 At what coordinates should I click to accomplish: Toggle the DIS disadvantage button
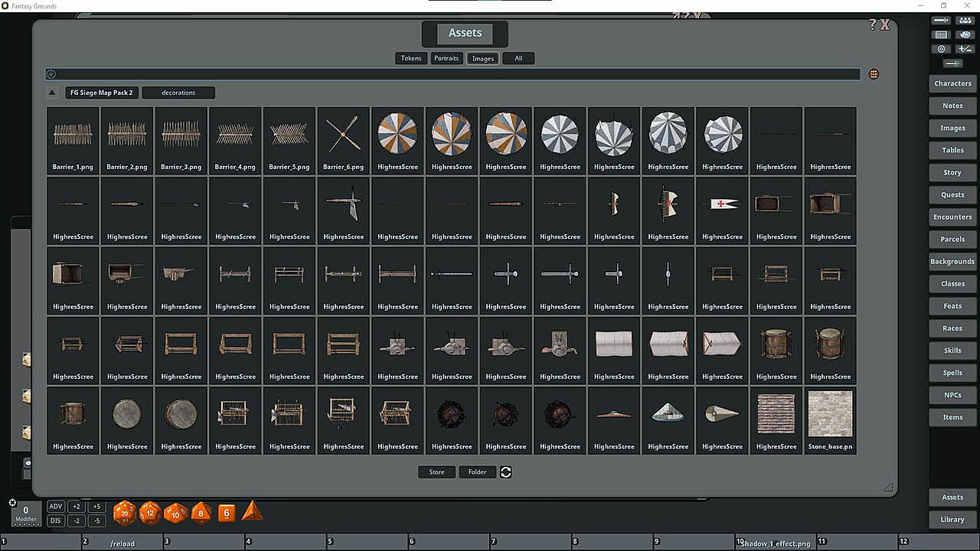point(56,520)
